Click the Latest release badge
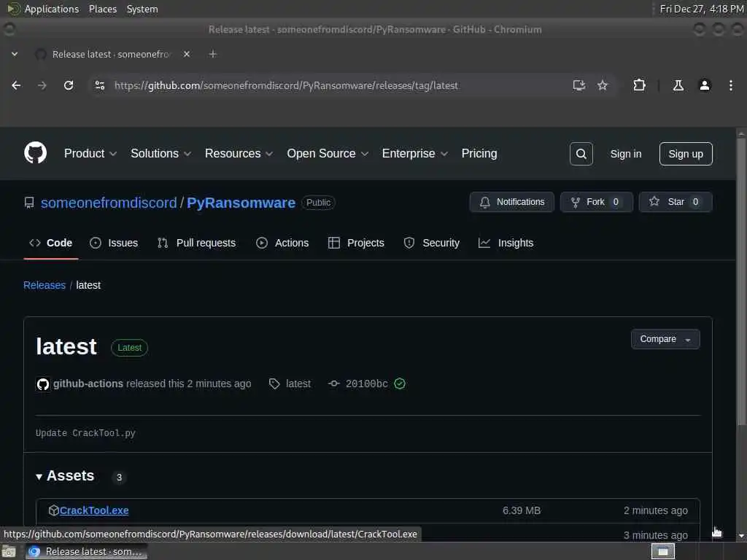 (129, 348)
